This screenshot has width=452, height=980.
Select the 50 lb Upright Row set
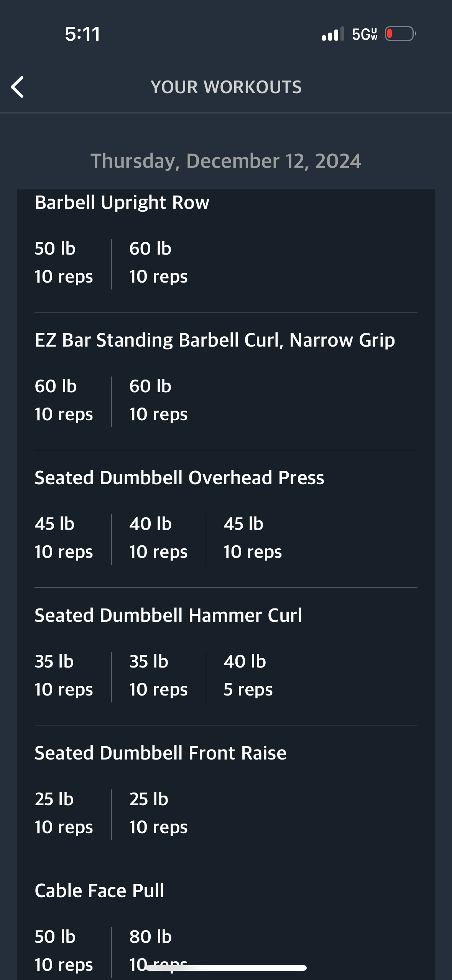coord(64,263)
